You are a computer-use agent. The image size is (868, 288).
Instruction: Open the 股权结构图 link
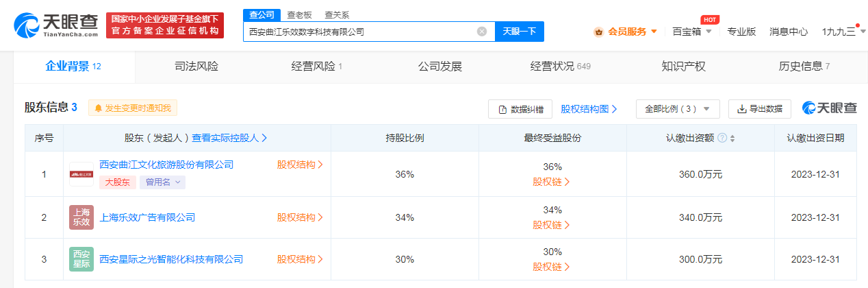point(589,109)
